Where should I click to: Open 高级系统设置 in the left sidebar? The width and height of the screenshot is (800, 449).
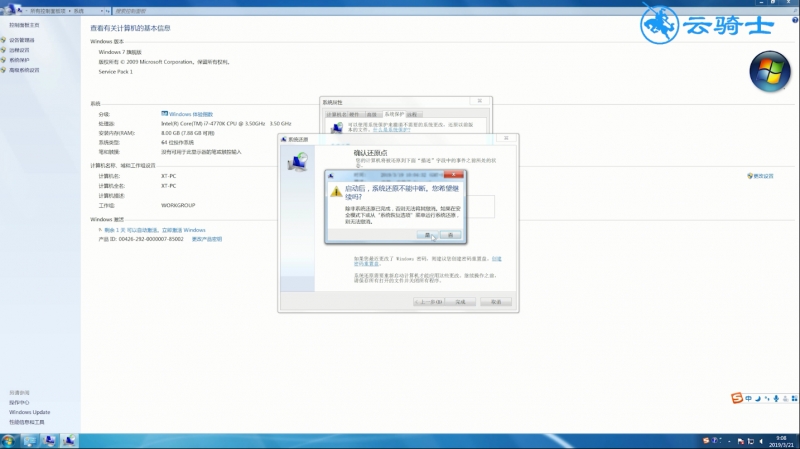pyautogui.click(x=24, y=70)
